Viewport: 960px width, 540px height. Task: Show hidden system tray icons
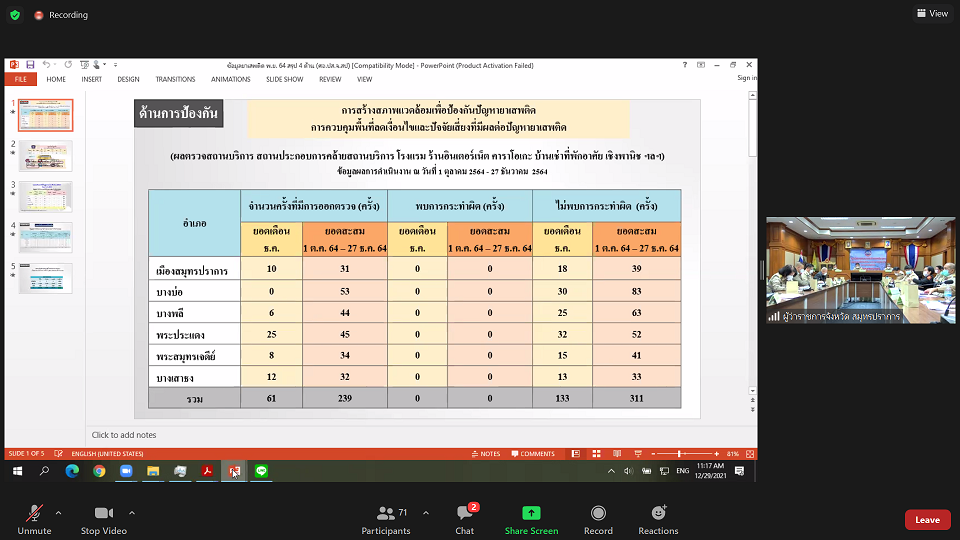611,471
